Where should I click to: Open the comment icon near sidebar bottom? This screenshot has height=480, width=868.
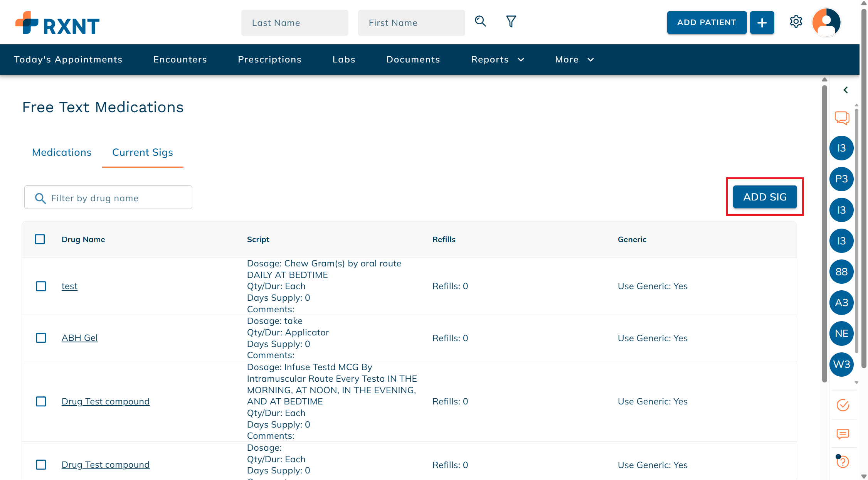tap(843, 434)
